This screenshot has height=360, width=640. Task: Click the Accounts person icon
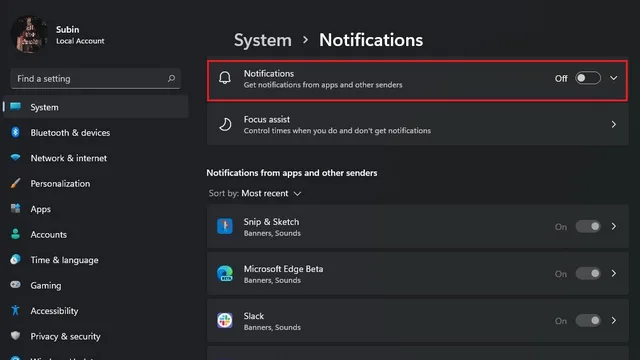pyautogui.click(x=16, y=234)
